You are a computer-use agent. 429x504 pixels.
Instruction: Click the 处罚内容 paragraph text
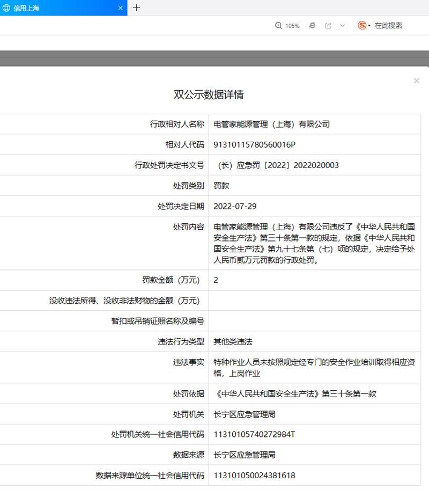point(314,243)
